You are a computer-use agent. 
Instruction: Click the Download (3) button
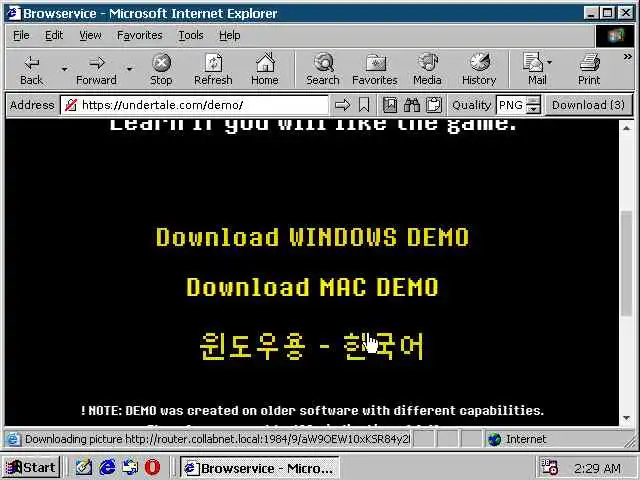(589, 105)
